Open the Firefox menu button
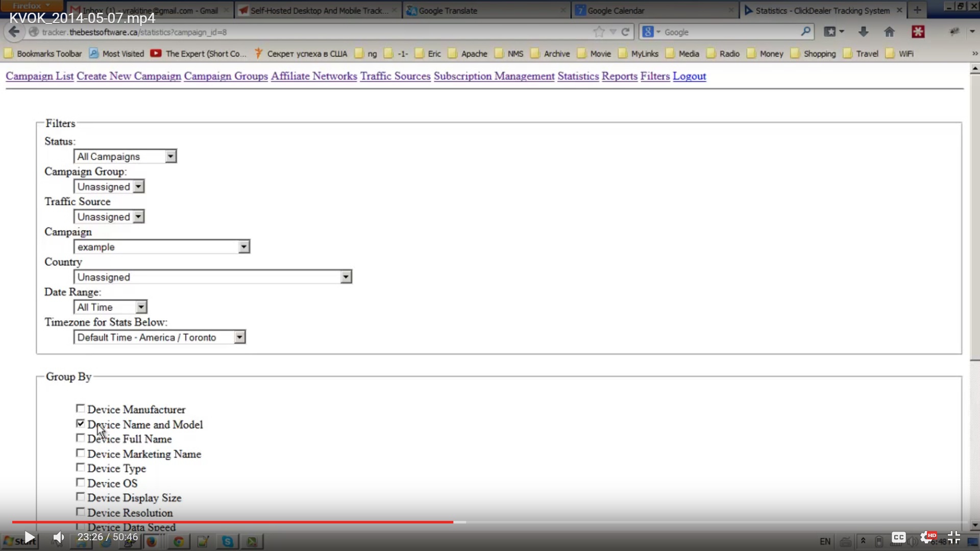The image size is (980, 551). click(32, 5)
